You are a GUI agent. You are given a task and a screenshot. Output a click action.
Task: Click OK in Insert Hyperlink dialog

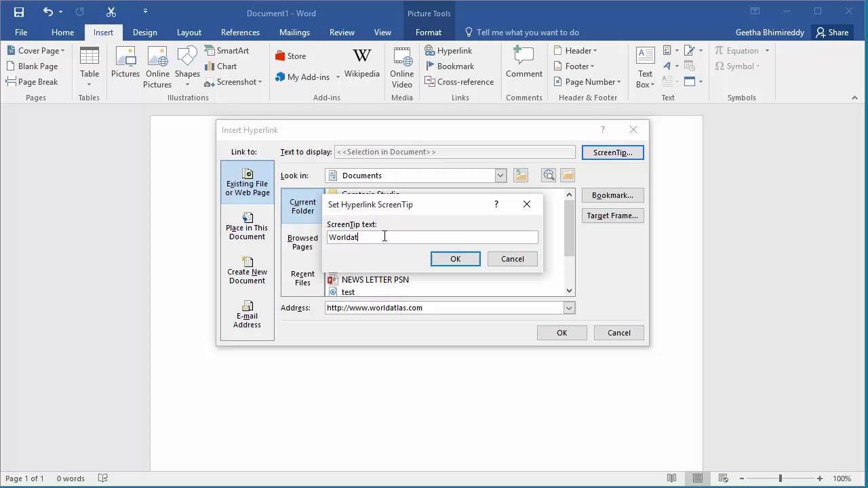click(561, 333)
